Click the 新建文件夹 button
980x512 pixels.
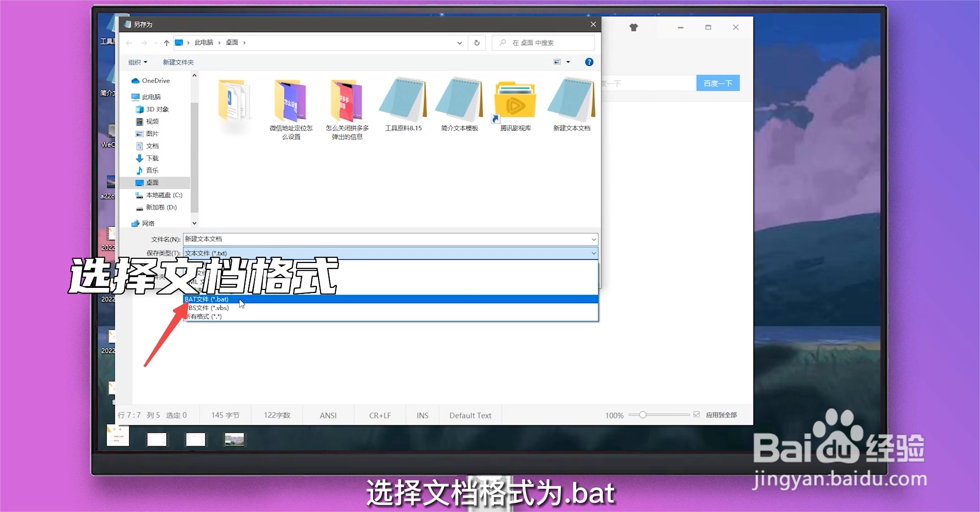178,62
